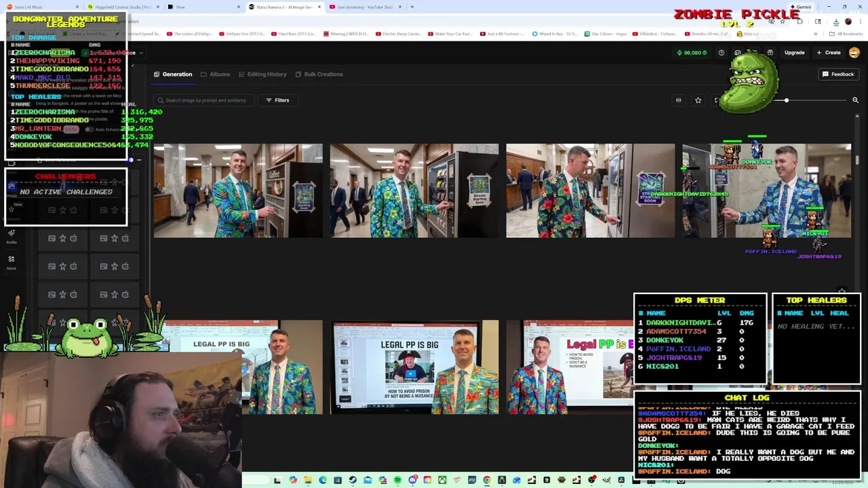Open the Steam icon in taskbar
868x488 pixels.
coord(353,480)
